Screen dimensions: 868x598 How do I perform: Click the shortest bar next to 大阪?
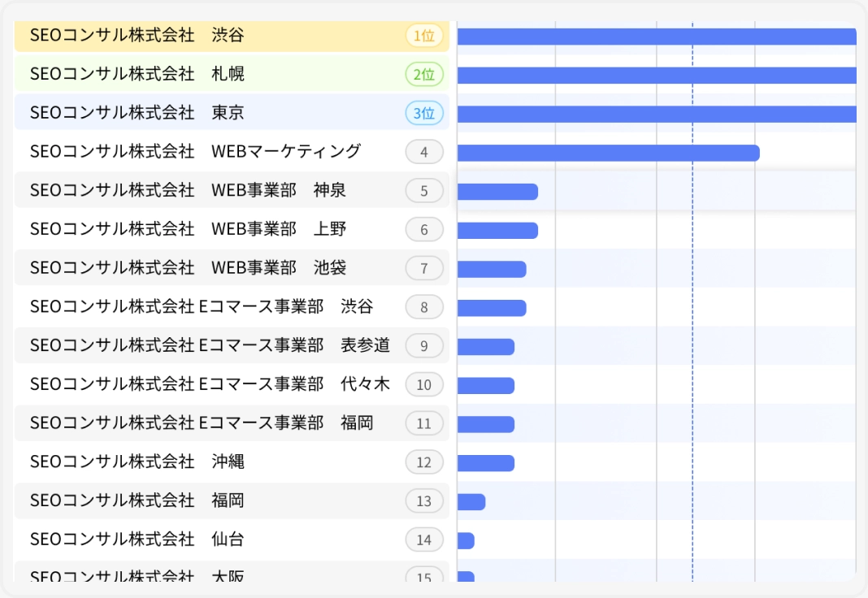(465, 577)
